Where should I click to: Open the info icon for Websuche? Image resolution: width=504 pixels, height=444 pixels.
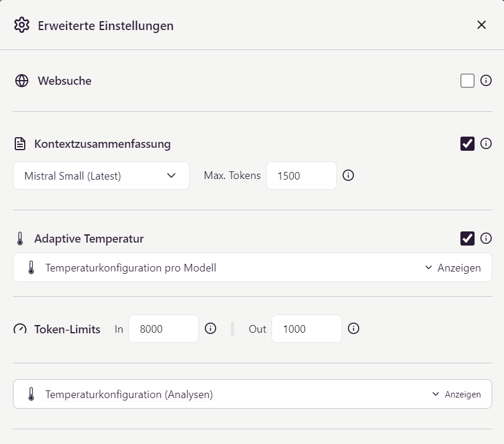(486, 80)
